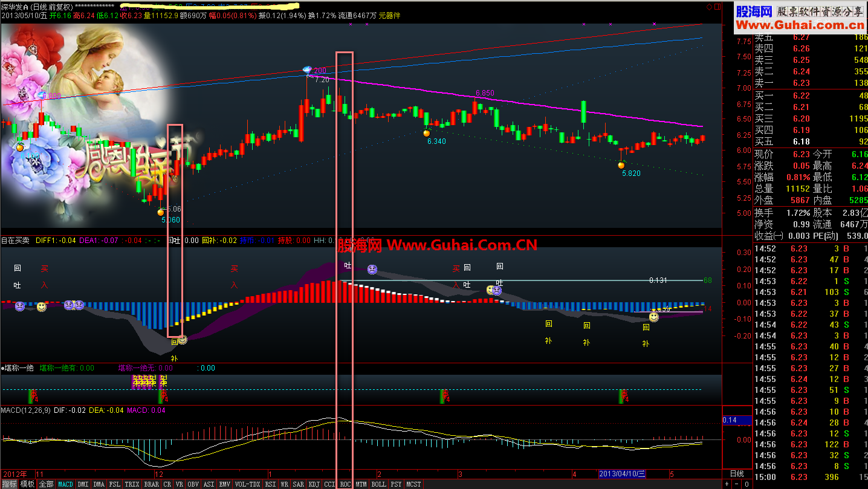This screenshot has width=868, height=489.
Task: Switch to BOLL indicator tab
Action: [x=379, y=484]
